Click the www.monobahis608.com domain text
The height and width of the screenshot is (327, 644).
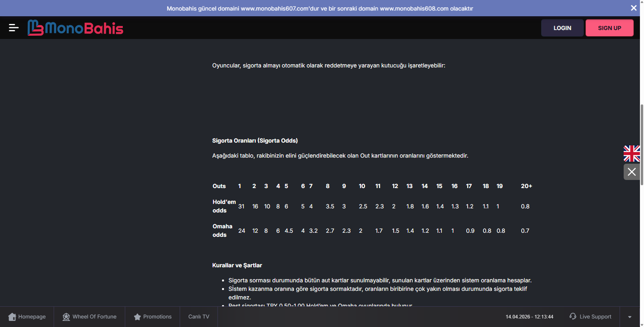point(414,9)
